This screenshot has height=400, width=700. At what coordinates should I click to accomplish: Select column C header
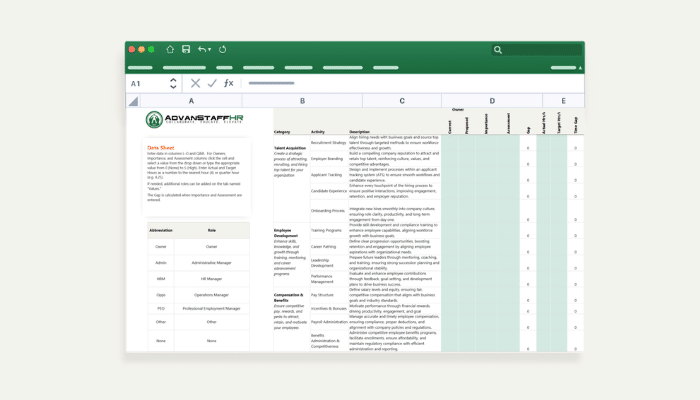pos(402,101)
